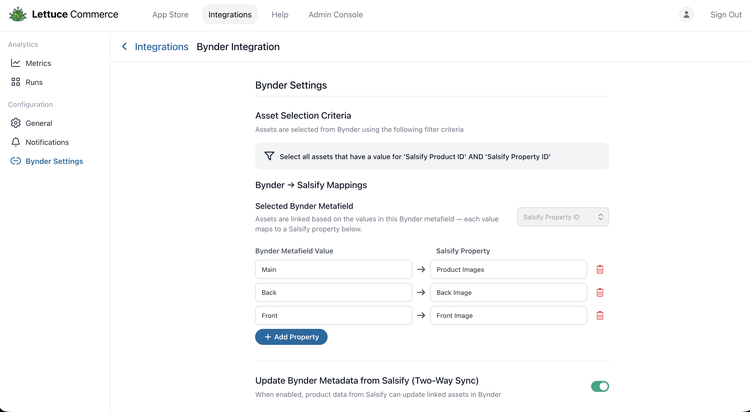Delete the Back to Back Image mapping

click(x=600, y=292)
